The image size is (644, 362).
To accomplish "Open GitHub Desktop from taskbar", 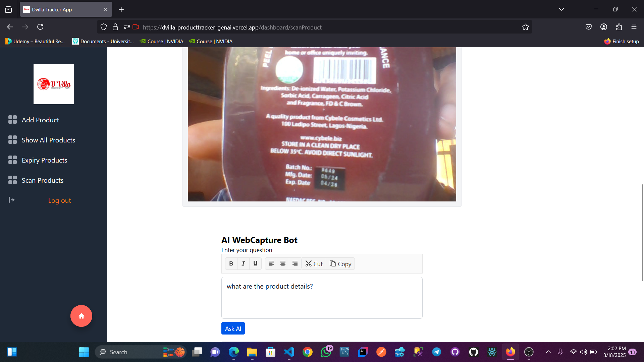I will pyautogui.click(x=455, y=352).
